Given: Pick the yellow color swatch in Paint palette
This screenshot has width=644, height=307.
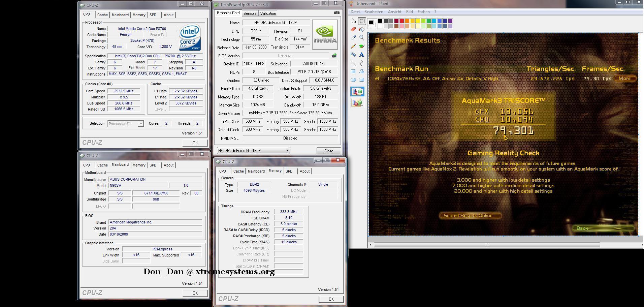Looking at the screenshot, I should click(x=418, y=21).
